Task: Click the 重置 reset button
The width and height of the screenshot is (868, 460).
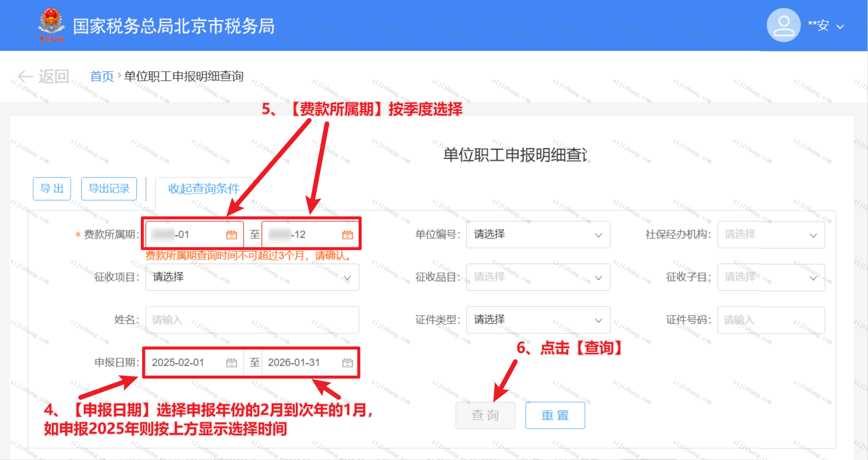Action: 555,415
